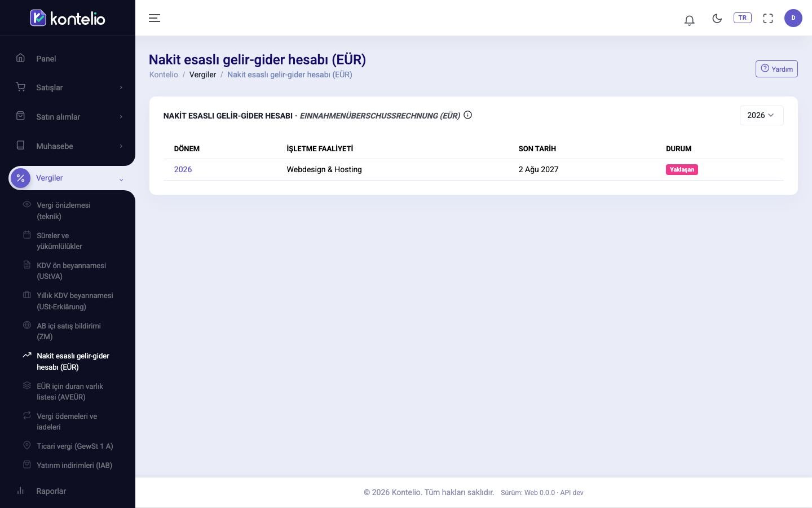Click the Kontelio logo

68,18
